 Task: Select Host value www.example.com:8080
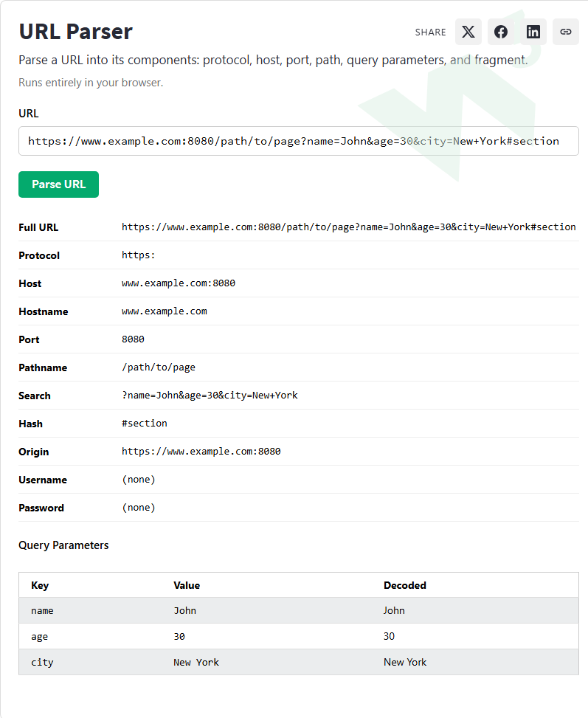point(179,283)
